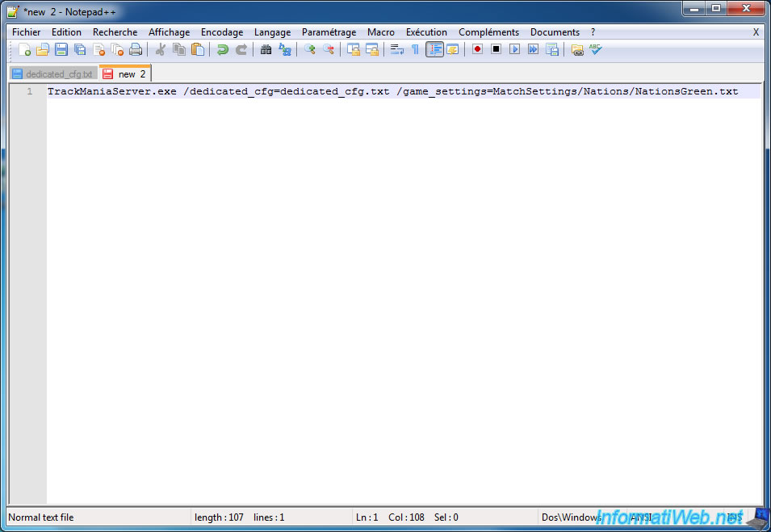
Task: Click 'Normal text file' in status bar
Action: 41,517
